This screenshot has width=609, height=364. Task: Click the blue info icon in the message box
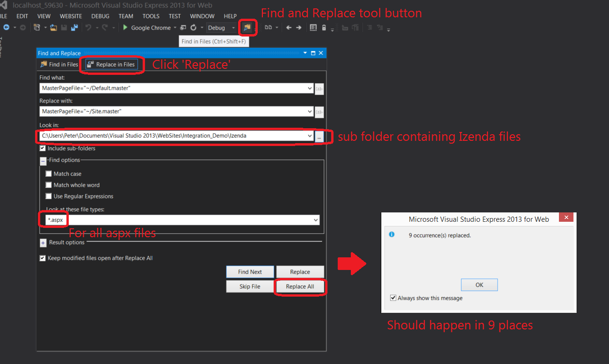(392, 234)
